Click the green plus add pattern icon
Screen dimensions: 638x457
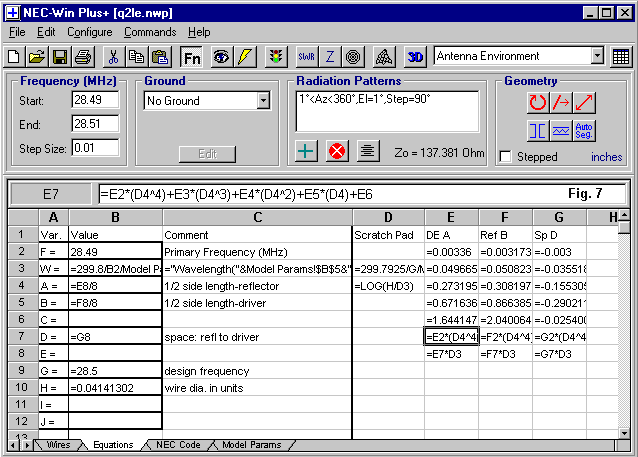point(309,151)
